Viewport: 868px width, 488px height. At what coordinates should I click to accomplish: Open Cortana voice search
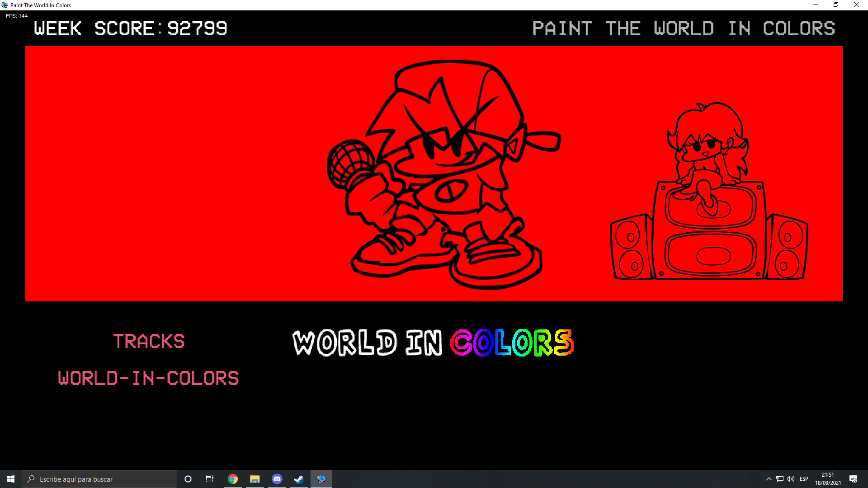(x=188, y=479)
